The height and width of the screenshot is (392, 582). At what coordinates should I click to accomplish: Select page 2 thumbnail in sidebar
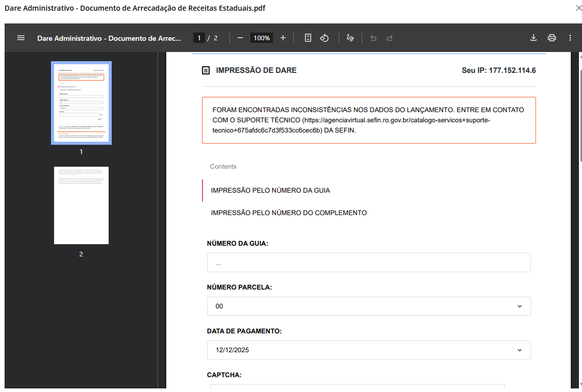pos(81,205)
